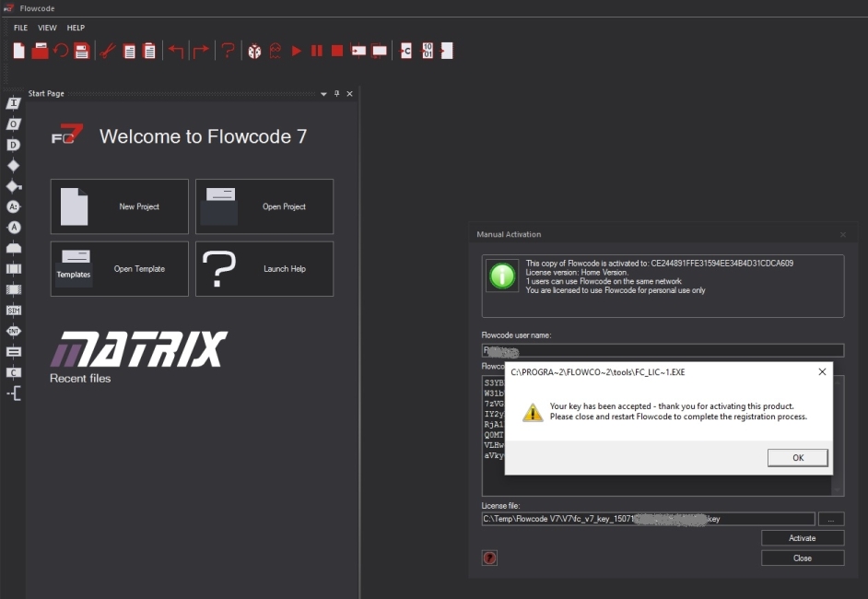This screenshot has height=599, width=868.
Task: Select the Output flowchart icon
Action: tap(14, 124)
